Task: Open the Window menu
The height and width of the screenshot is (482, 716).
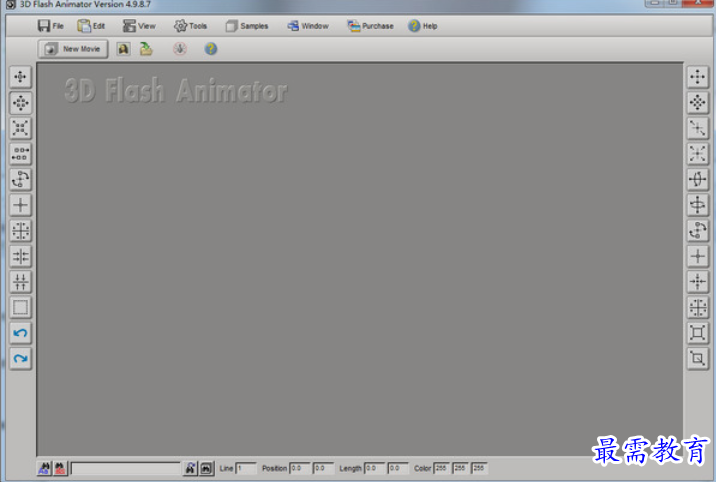Action: click(x=308, y=26)
